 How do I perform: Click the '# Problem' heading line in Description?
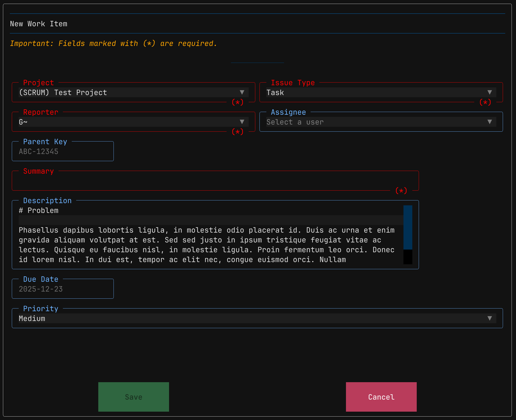click(39, 210)
